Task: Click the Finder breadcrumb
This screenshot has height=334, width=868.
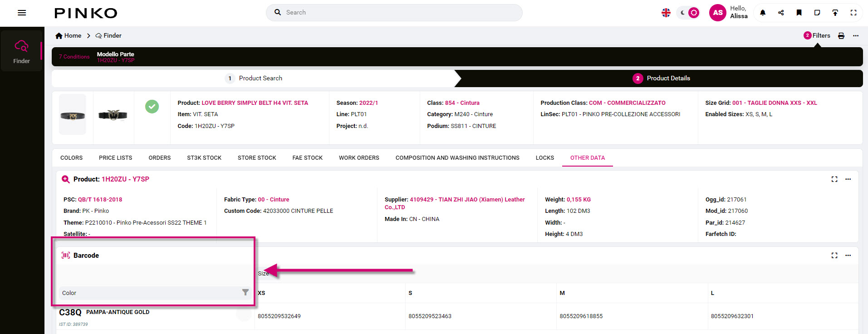Action: (x=108, y=35)
